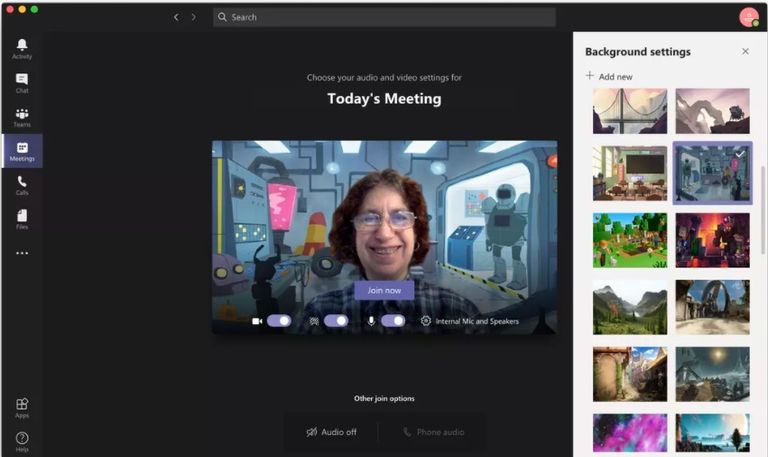This screenshot has height=457, width=768.
Task: Select the canyon village background thumbnail
Action: tap(630, 374)
